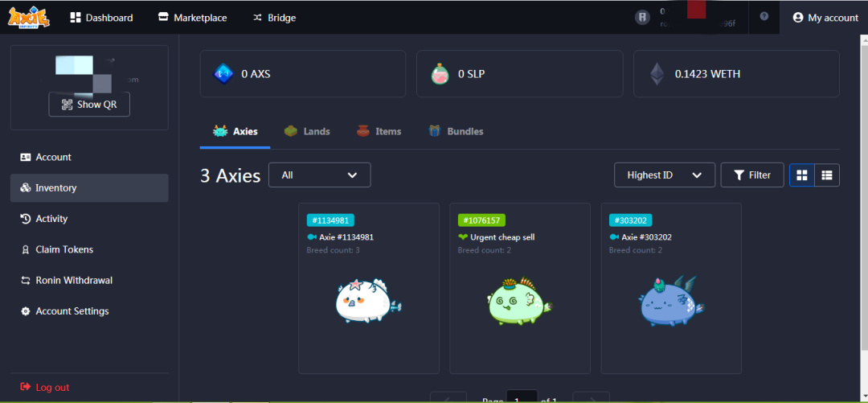Click the Ronin wallet icon in header
868x403 pixels.
click(x=642, y=17)
